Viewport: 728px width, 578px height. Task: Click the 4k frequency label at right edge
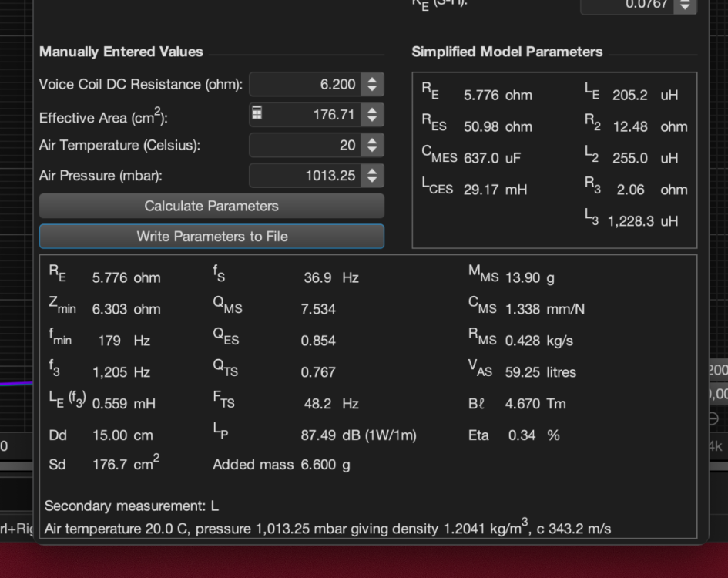pyautogui.click(x=716, y=446)
